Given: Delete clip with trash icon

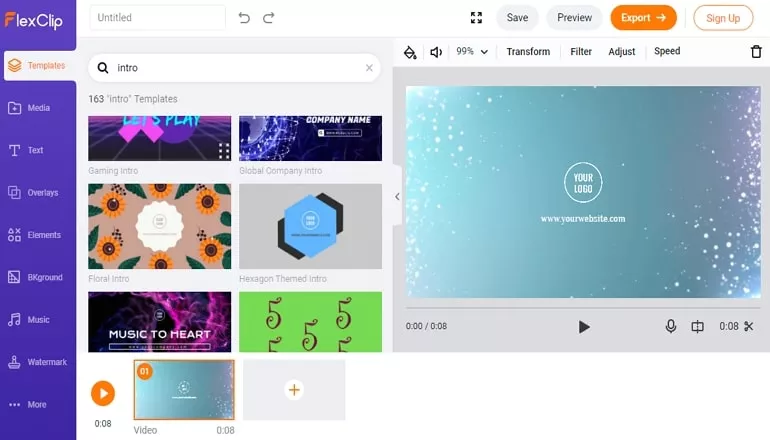Looking at the screenshot, I should pos(756,51).
